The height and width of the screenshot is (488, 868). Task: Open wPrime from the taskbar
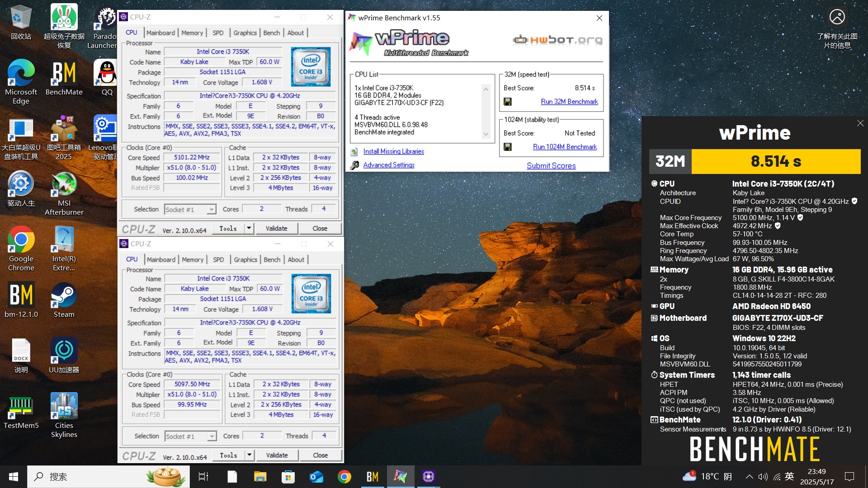400,476
